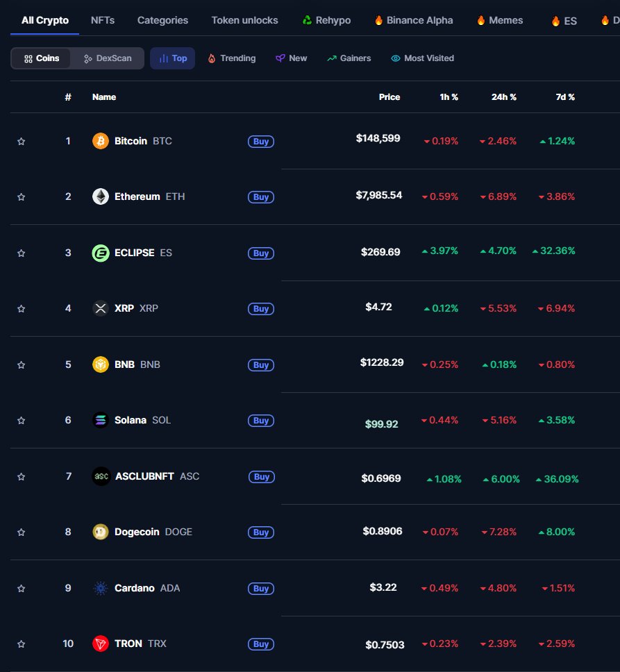
Task: Toggle the Dogecoin watchlist star
Action: tap(21, 532)
